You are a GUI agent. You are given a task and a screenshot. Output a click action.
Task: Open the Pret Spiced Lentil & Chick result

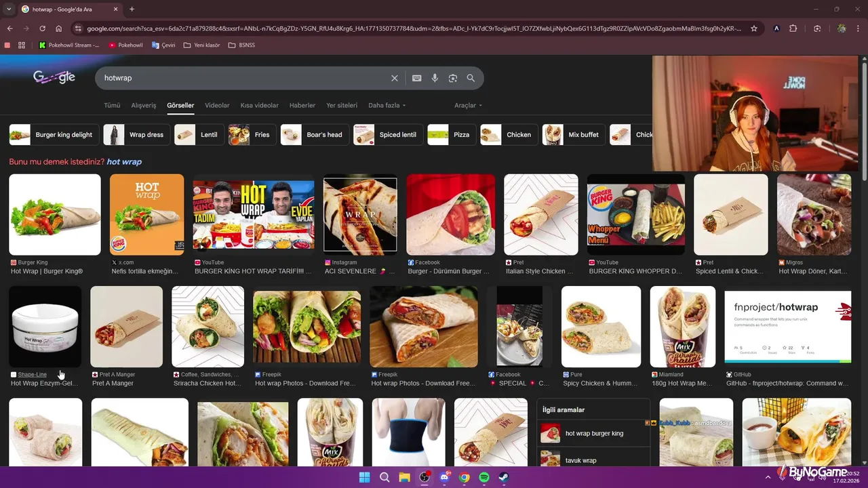(x=731, y=215)
